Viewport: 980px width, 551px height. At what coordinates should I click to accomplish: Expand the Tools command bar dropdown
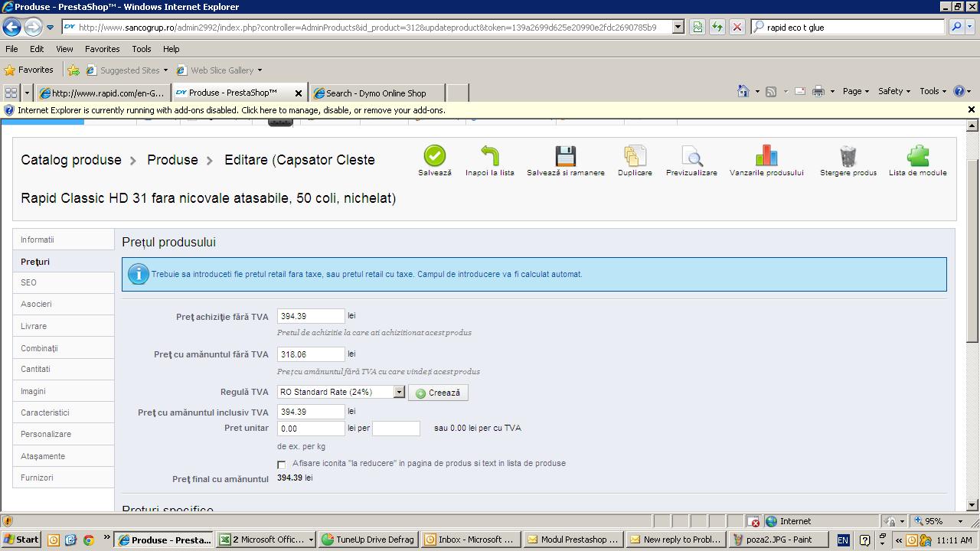coord(933,91)
